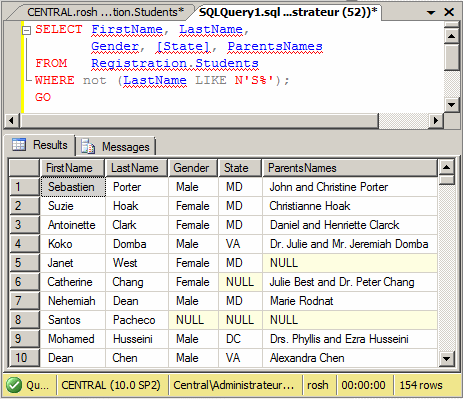
Task: Click the Messages tab icon
Action: 88,147
